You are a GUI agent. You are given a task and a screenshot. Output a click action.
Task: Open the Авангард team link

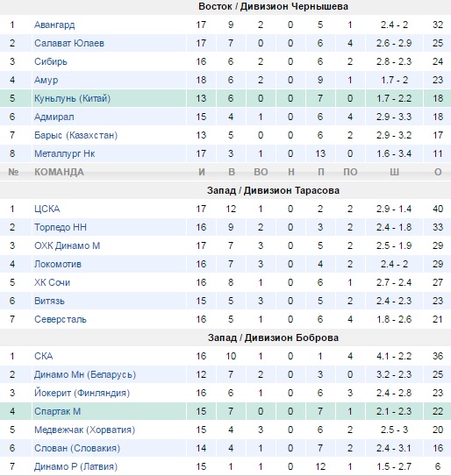pos(54,25)
